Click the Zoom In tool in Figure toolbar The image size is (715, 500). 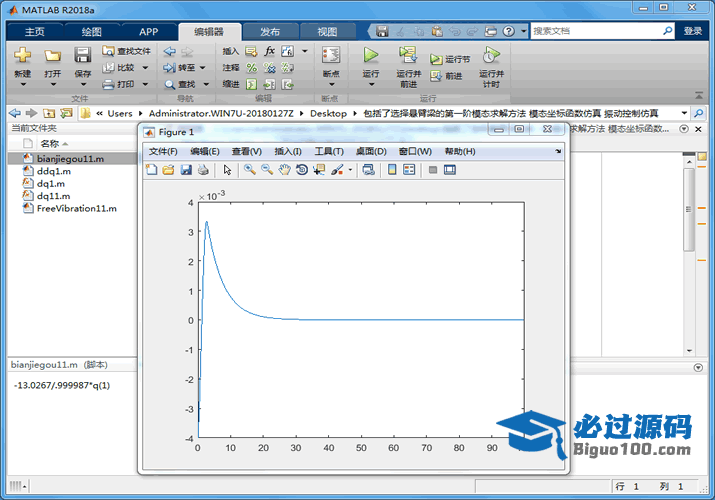[250, 170]
